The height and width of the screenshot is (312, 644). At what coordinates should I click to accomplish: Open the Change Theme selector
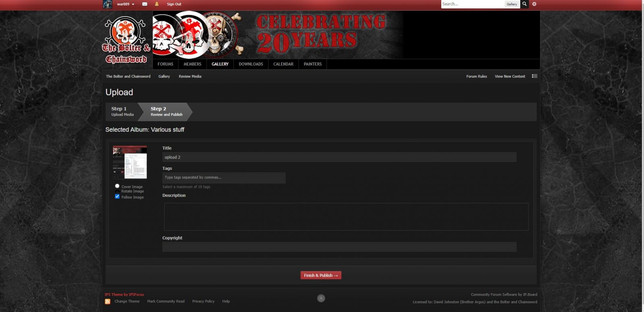click(127, 301)
